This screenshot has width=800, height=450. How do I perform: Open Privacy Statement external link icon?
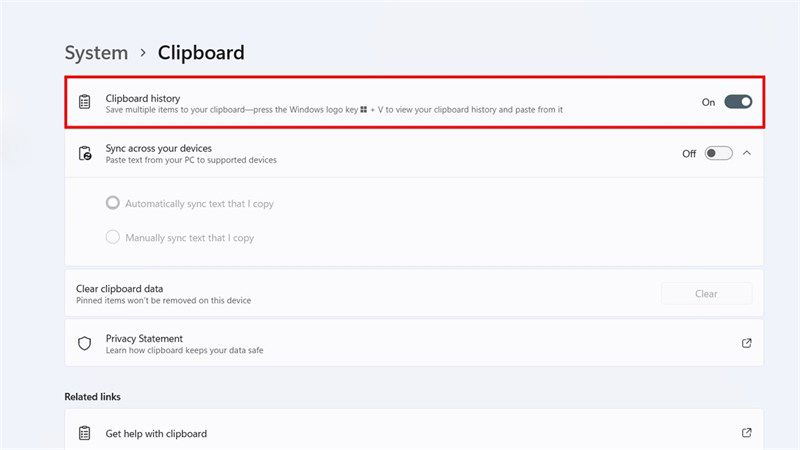[x=746, y=343]
